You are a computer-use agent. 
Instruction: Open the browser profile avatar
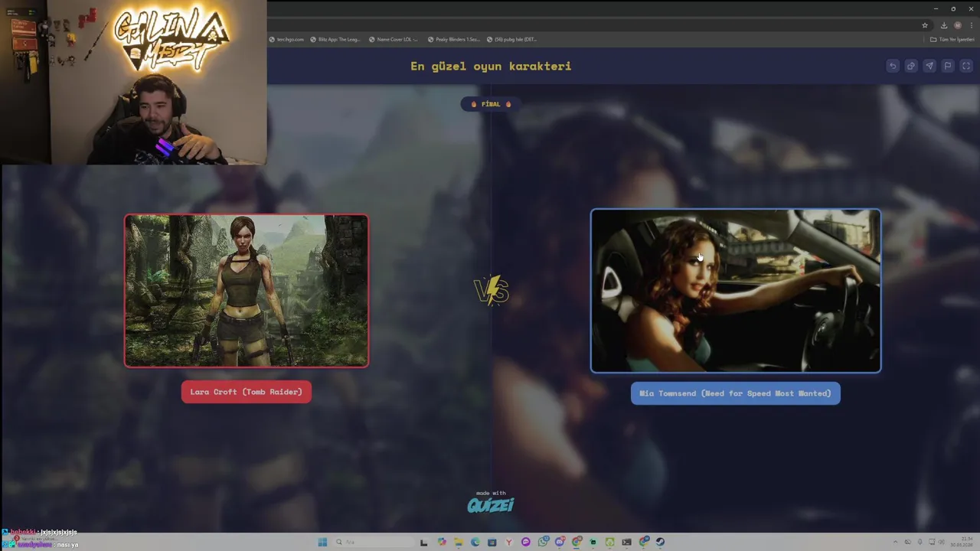[958, 25]
